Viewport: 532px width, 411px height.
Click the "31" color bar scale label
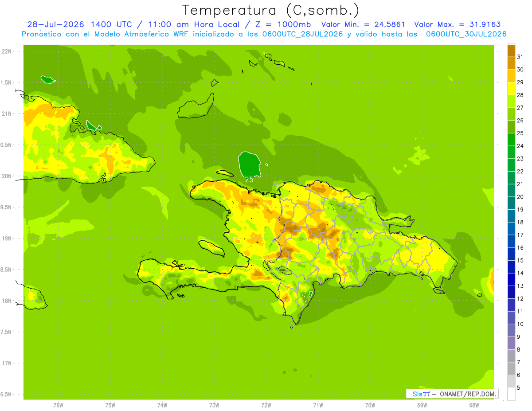pos(520,56)
